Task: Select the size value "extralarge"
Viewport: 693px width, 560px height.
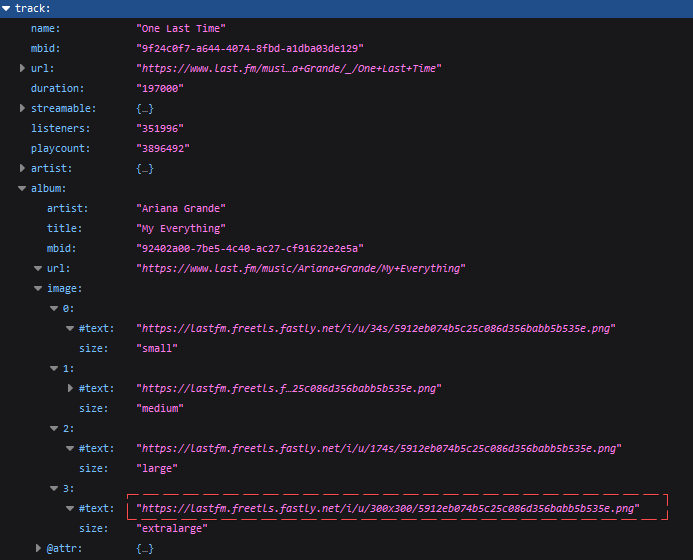Action: (172, 528)
